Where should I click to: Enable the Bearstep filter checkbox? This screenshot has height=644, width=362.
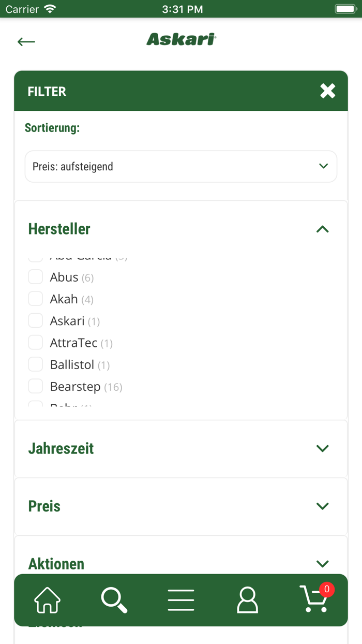(35, 386)
